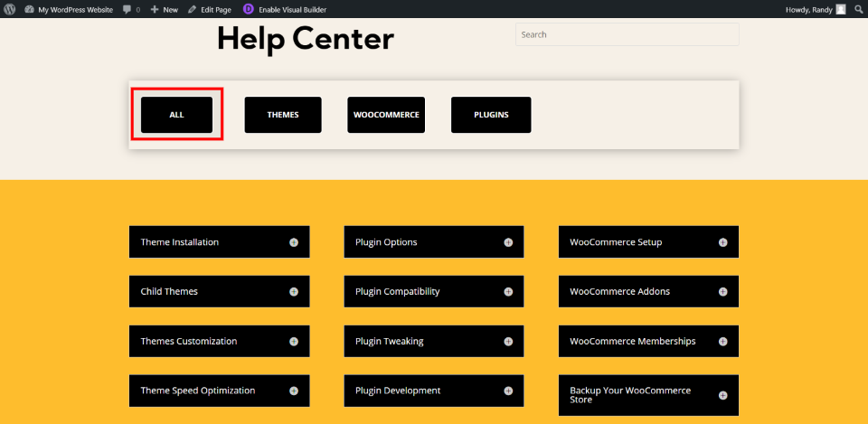The image size is (868, 424).
Task: Click the WordPress logo icon
Action: [12, 9]
